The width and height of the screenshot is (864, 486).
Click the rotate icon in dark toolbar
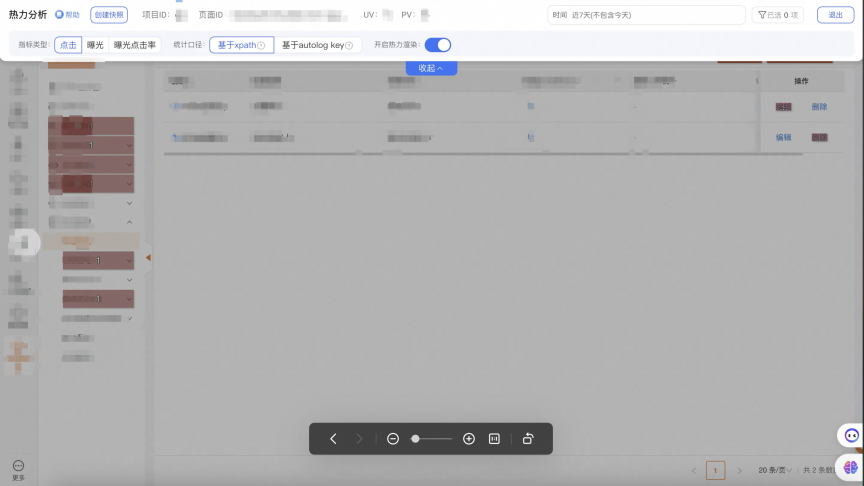pyautogui.click(x=528, y=439)
